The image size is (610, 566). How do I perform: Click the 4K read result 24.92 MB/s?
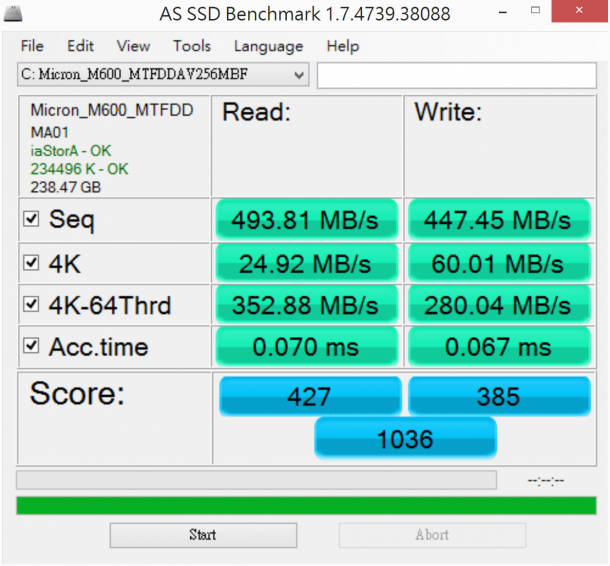pyautogui.click(x=307, y=263)
